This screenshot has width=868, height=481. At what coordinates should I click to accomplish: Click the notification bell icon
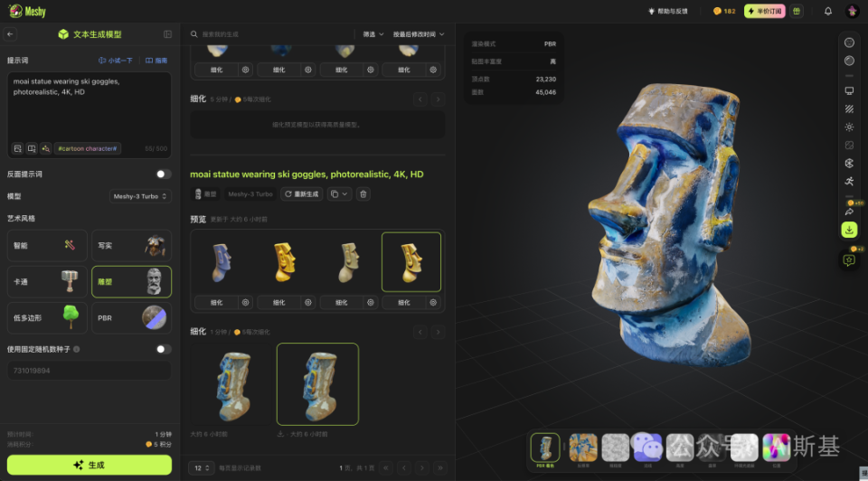point(828,11)
